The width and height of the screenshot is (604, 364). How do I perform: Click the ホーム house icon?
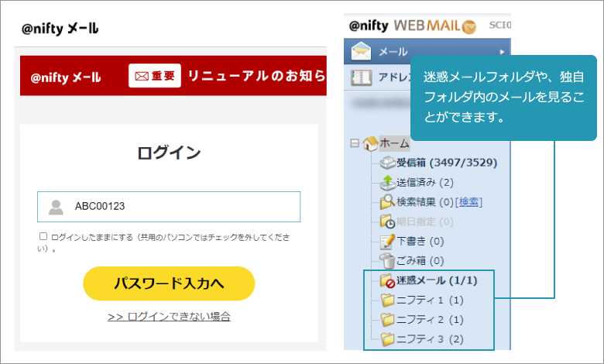(x=371, y=143)
